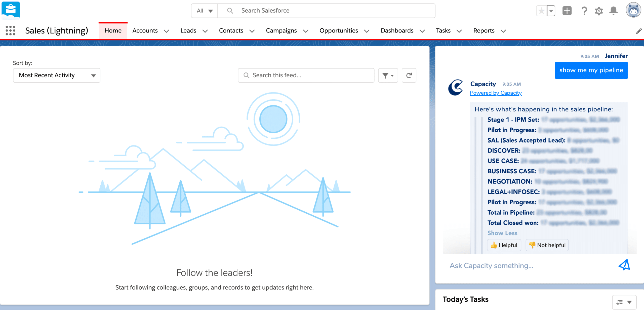Open the App Launcher grid icon

click(x=10, y=30)
